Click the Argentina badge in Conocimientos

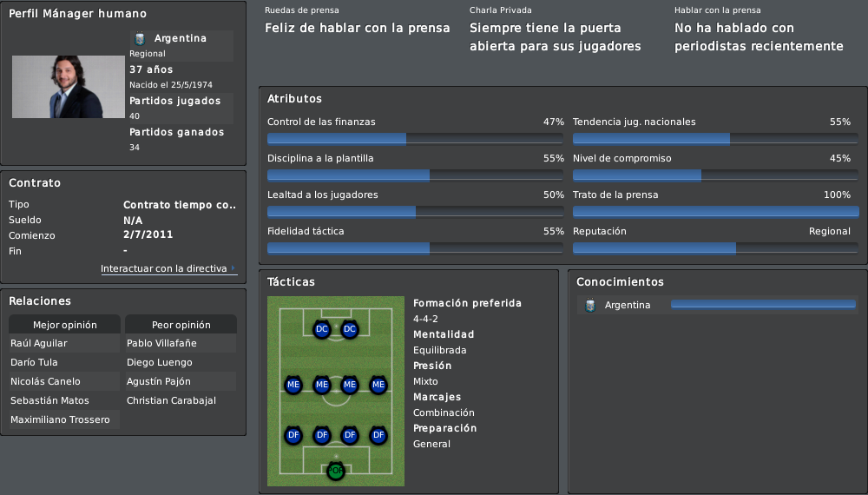click(x=590, y=305)
